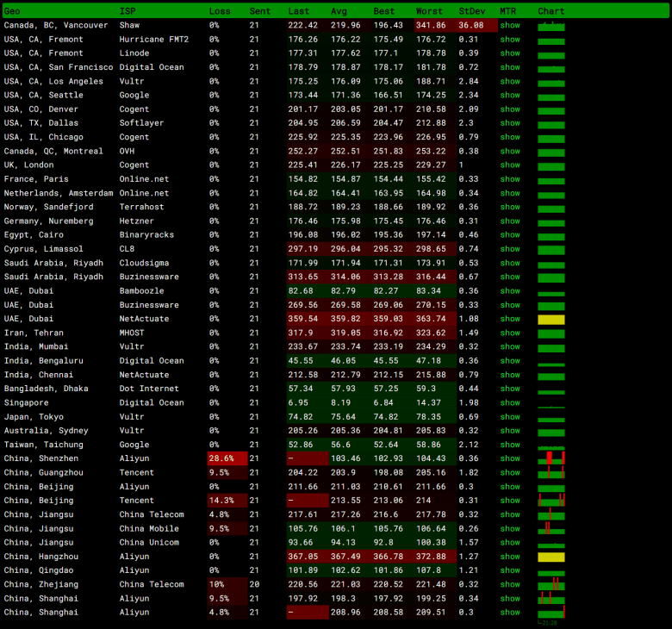Viewport: 672px width, 629px height.
Task: Click the Worst column header
Action: (429, 11)
